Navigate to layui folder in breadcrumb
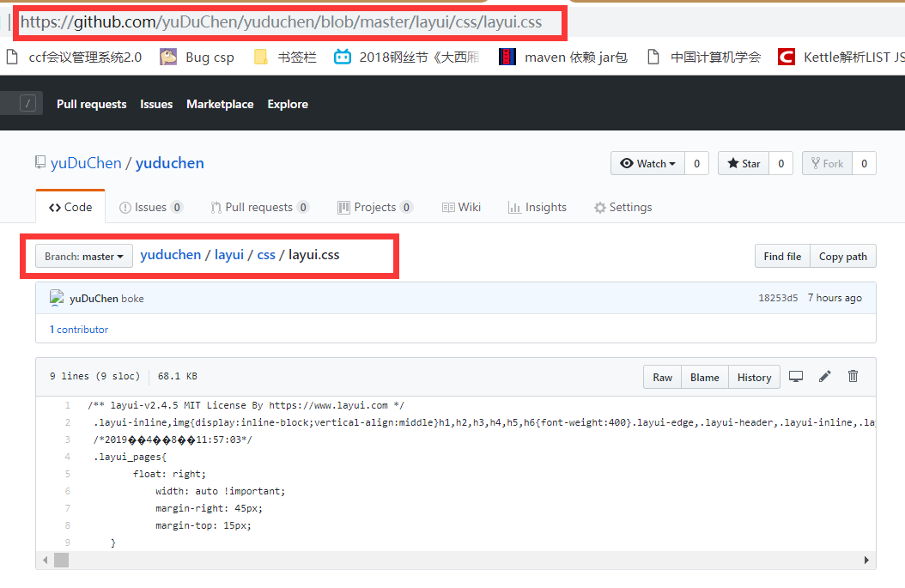905x588 pixels. pos(229,254)
